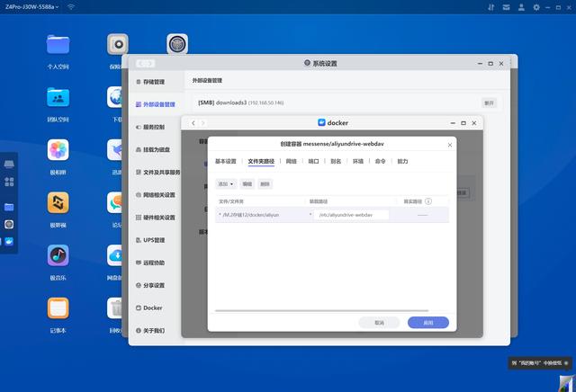
Task: Open 分享设置 in settings sidebar
Action: [150, 285]
